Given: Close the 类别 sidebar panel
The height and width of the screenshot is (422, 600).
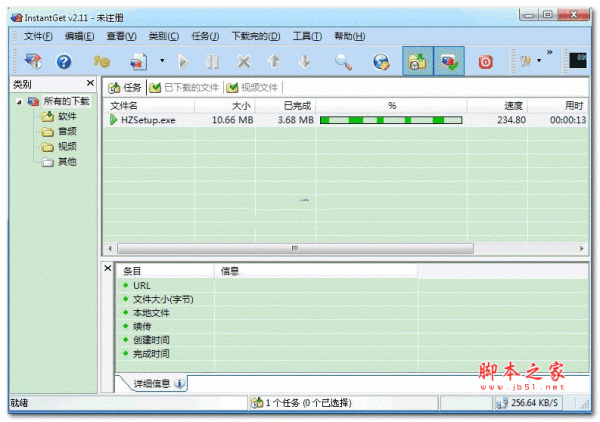Looking at the screenshot, I should coord(90,83).
